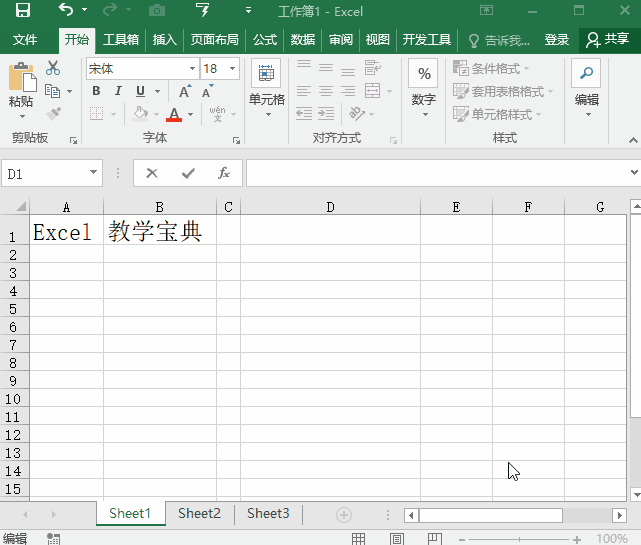Toggle align text right
This screenshot has height=545, width=641.
[348, 91]
